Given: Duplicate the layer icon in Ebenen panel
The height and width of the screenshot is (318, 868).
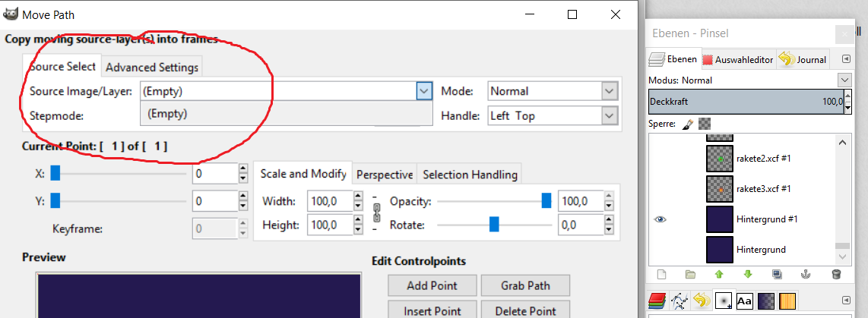Looking at the screenshot, I should tap(778, 274).
